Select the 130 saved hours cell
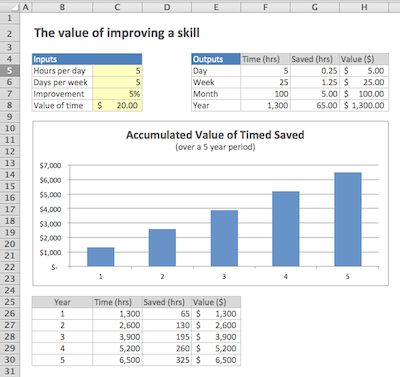Viewport: 400px width, 377px height. point(167,325)
